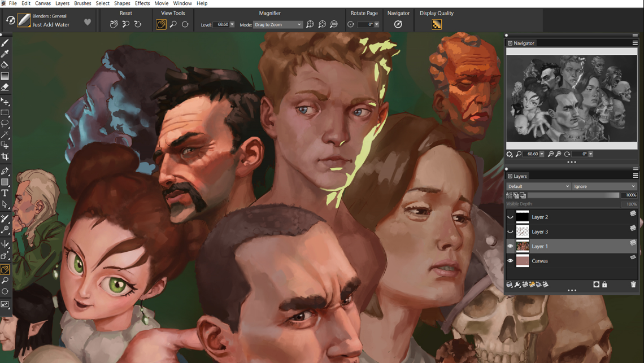Open the Magnifier Level dropdown arrow

pos(232,25)
